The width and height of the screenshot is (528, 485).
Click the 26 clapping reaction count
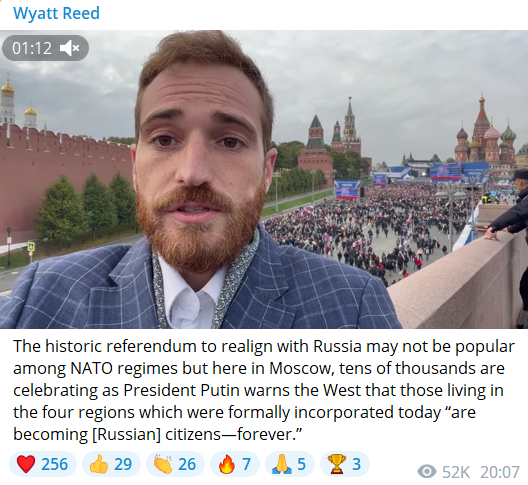[187, 464]
